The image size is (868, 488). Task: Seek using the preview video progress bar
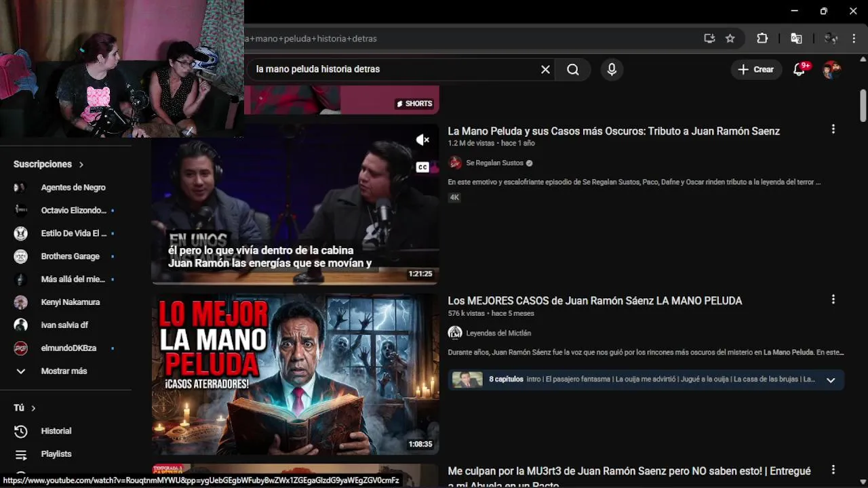tap(295, 283)
